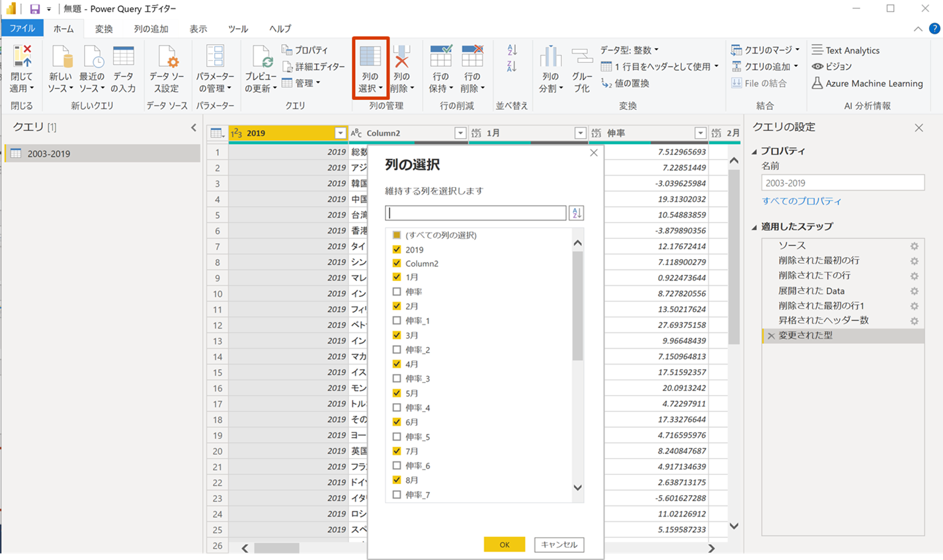Click the 名前 field showing 2003-2019

[842, 183]
